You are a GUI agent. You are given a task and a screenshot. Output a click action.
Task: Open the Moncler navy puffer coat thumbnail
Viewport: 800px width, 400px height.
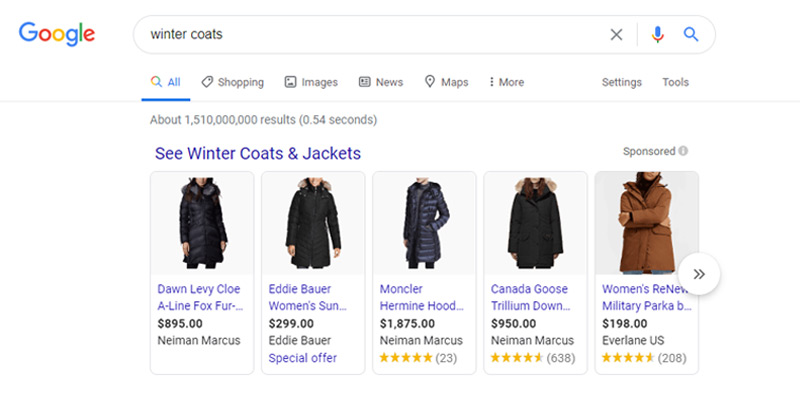coord(424,223)
